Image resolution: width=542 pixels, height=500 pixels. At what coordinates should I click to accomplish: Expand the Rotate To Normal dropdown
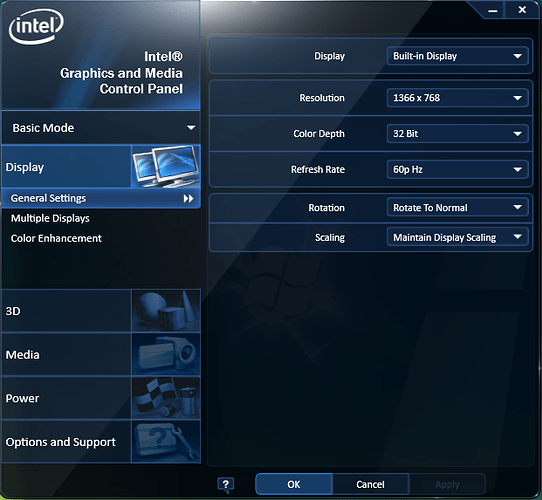point(457,207)
